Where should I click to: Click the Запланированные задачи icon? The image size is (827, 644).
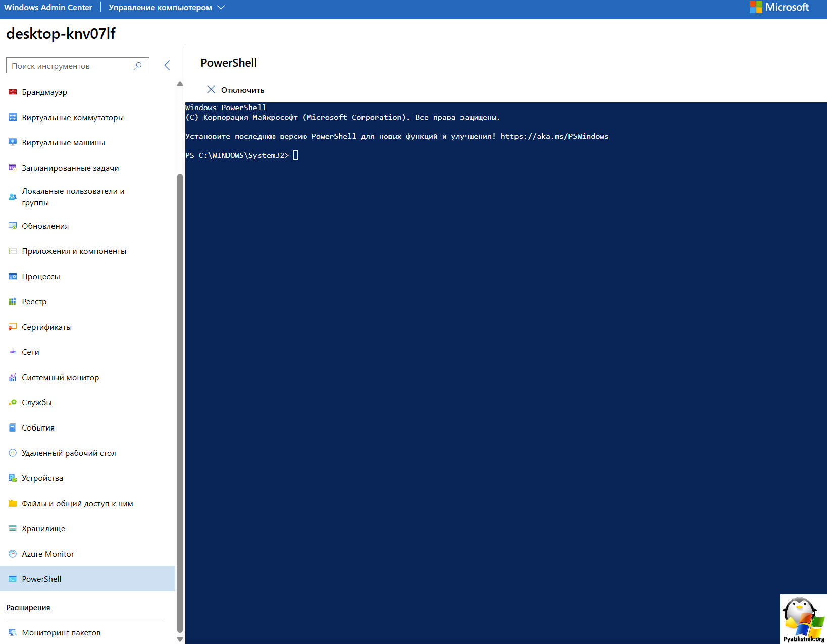click(13, 168)
